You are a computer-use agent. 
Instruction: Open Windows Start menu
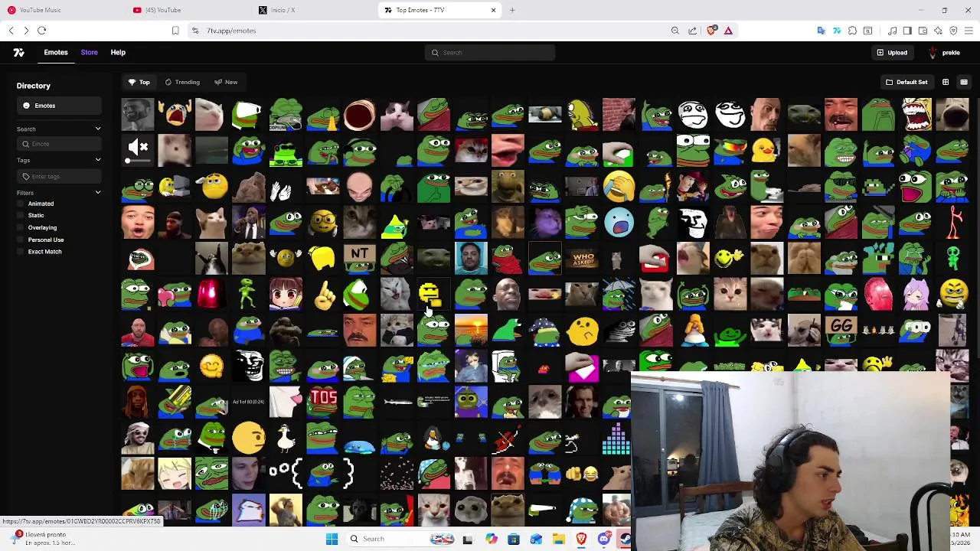pyautogui.click(x=332, y=539)
